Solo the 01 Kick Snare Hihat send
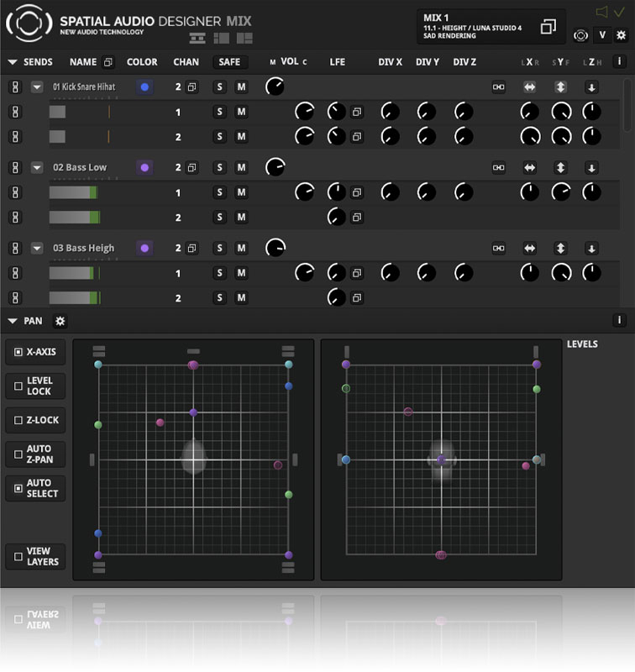The height and width of the screenshot is (672, 635). coord(220,87)
